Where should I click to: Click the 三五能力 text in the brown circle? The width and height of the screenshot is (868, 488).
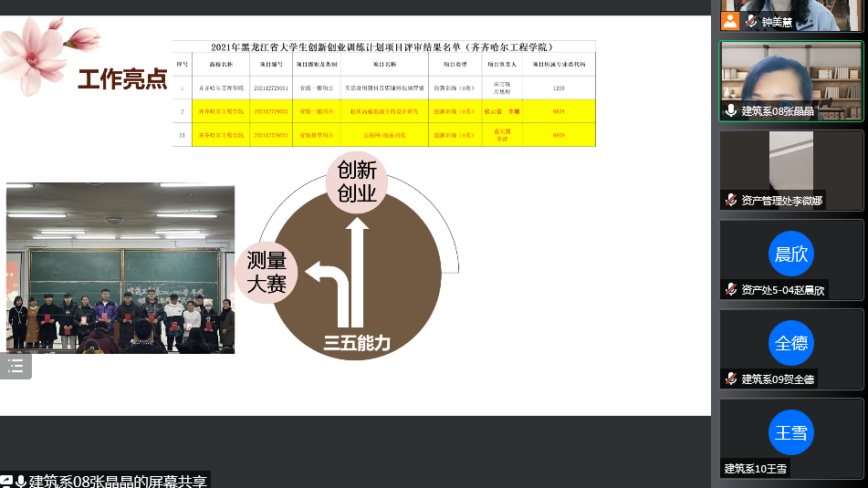pyautogui.click(x=357, y=343)
